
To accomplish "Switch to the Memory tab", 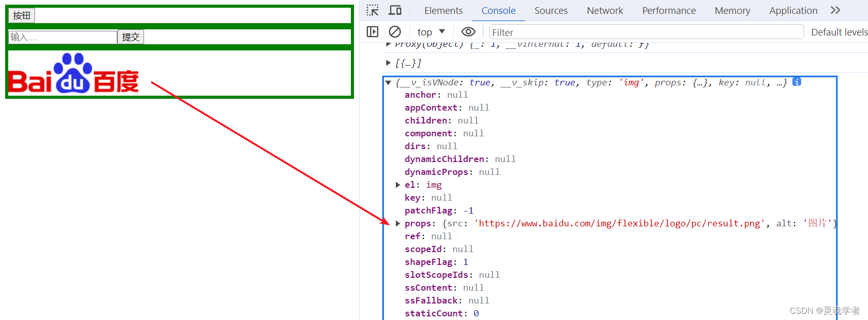I will 733,10.
